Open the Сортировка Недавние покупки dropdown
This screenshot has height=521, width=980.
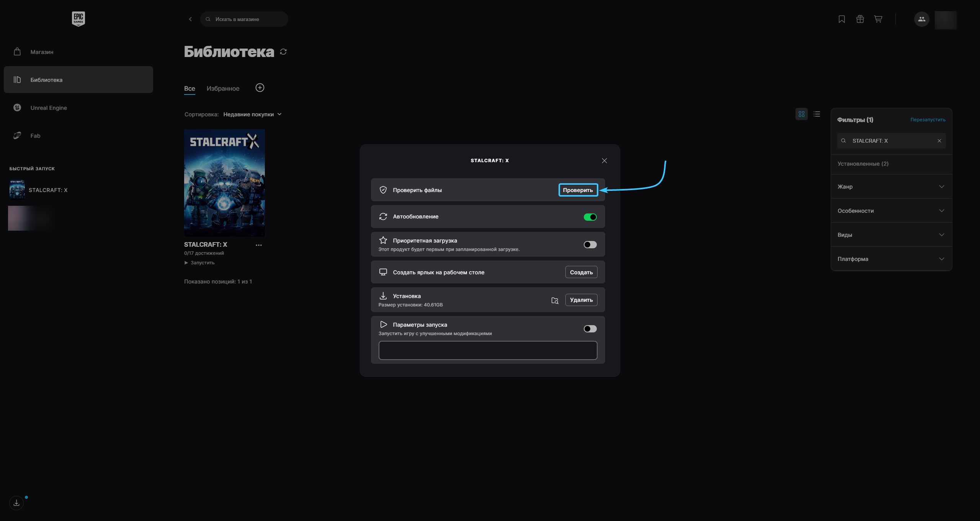tap(252, 114)
